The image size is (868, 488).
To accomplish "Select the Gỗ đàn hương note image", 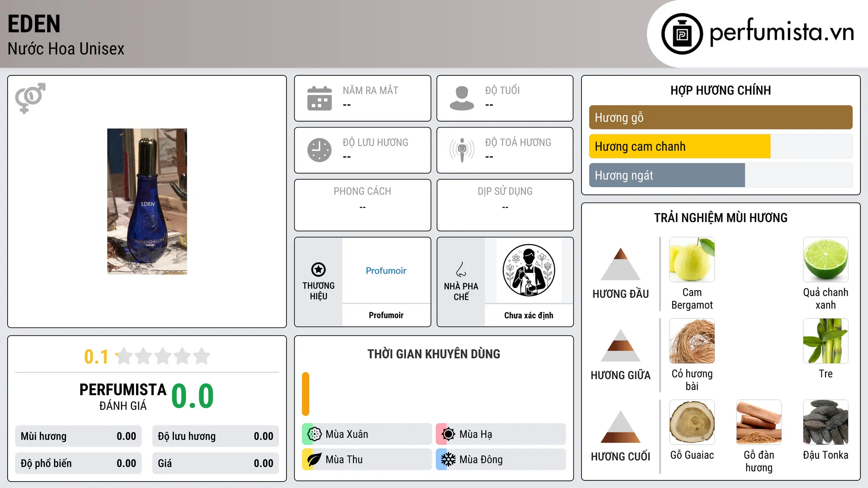I will tap(759, 422).
